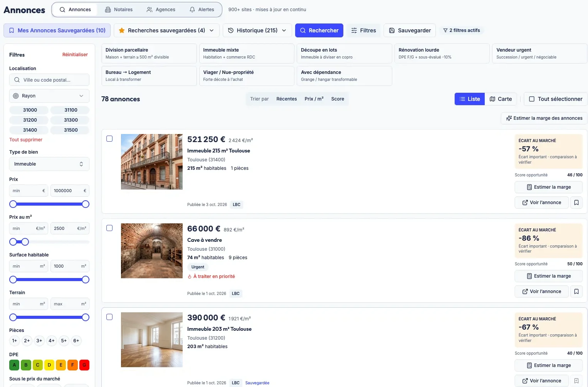Remove bookmark on the 390 000 € listing
The height and width of the screenshot is (387, 588).
point(576,381)
